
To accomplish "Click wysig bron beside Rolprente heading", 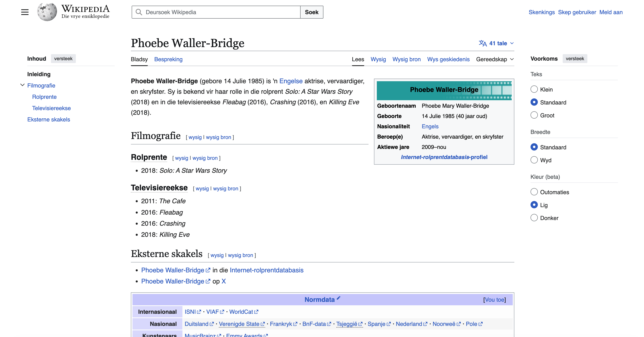I will [x=205, y=158].
